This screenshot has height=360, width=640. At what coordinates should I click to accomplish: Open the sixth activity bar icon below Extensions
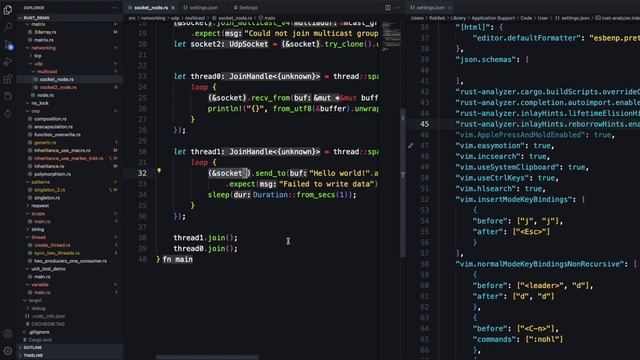[x=8, y=96]
